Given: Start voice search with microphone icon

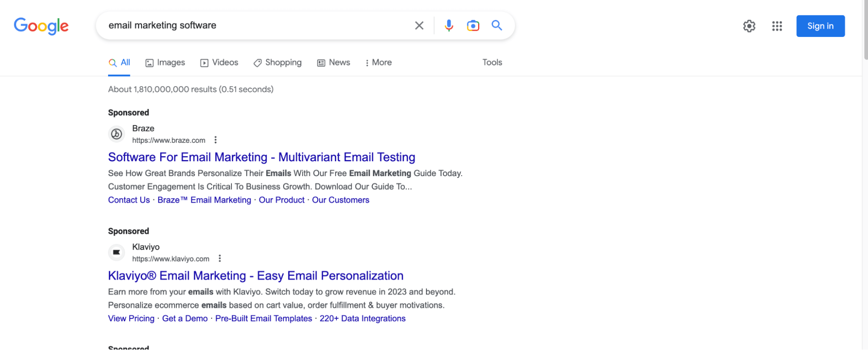Looking at the screenshot, I should (x=449, y=26).
